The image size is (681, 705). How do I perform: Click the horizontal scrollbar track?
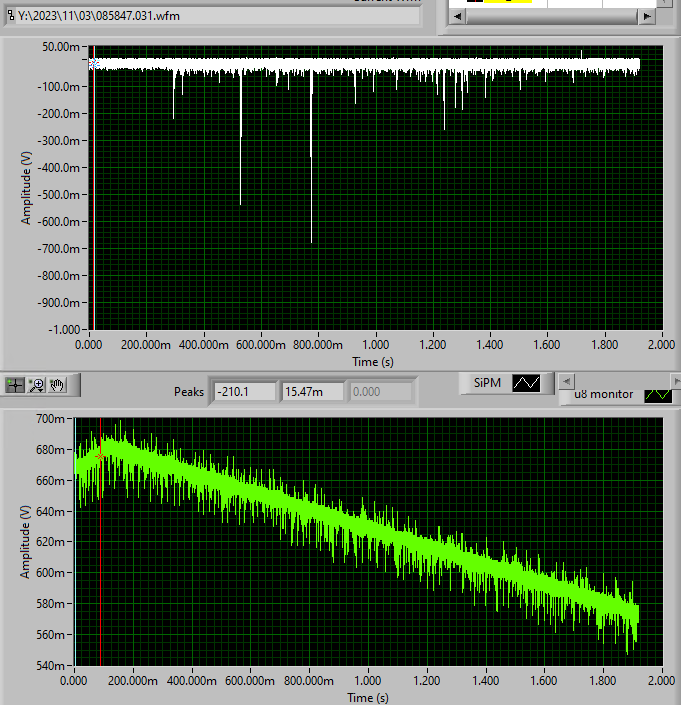552,16
